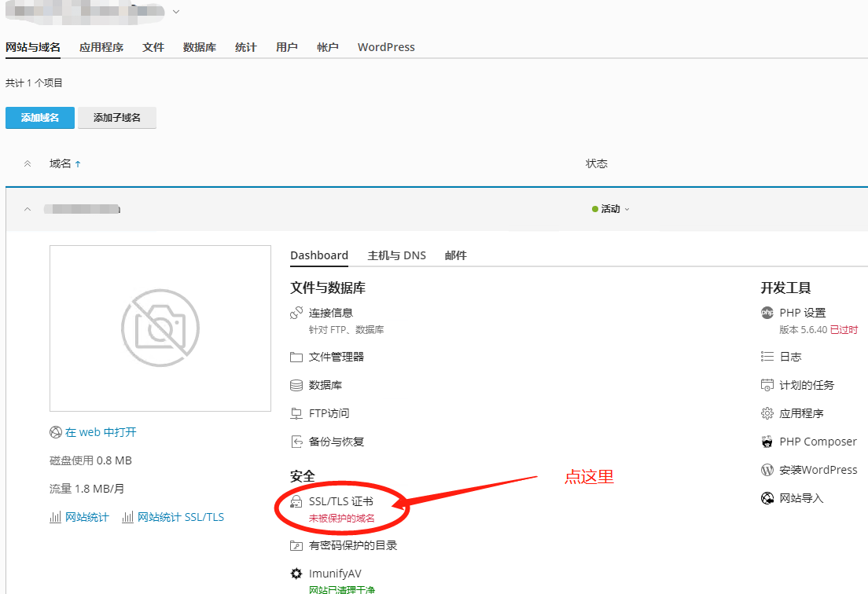Open the 文件 tab
Viewport: 868px width, 594px height.
[x=153, y=47]
